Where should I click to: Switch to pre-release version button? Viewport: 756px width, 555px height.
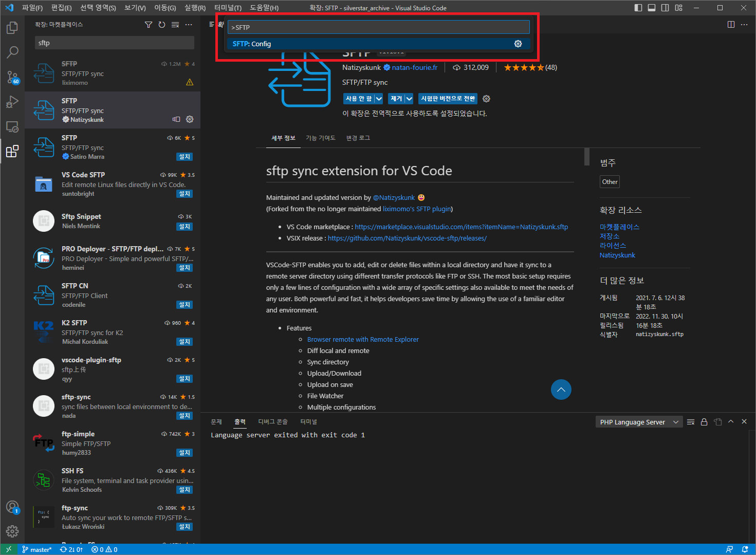[x=448, y=99]
